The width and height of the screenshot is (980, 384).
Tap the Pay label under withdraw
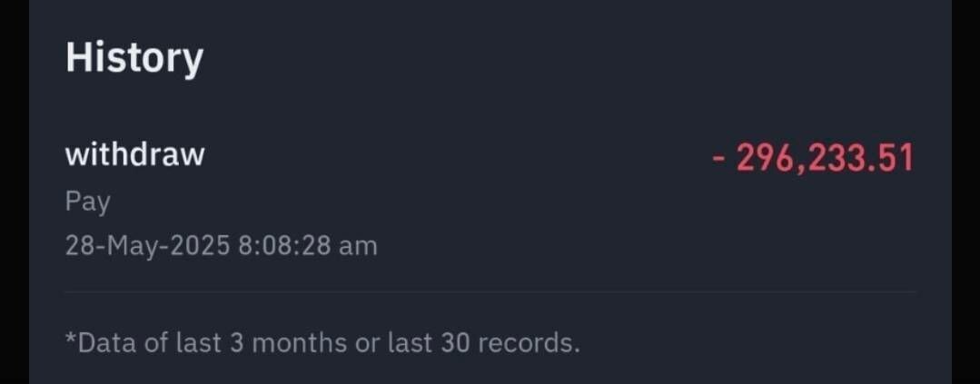click(87, 202)
